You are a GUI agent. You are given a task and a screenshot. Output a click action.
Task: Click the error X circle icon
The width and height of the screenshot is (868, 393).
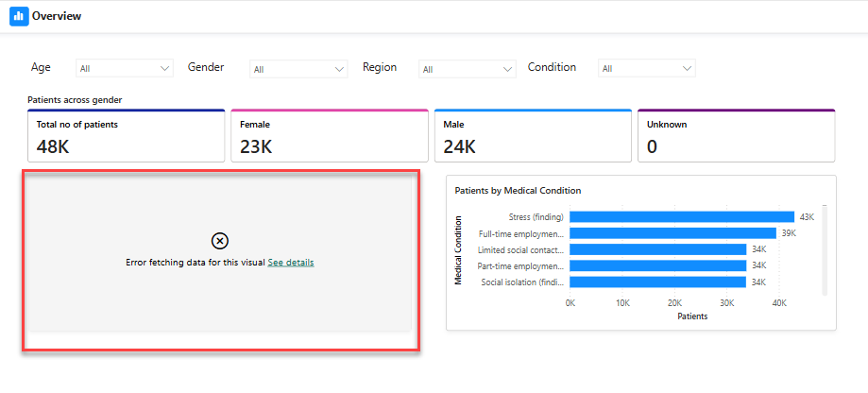point(220,241)
